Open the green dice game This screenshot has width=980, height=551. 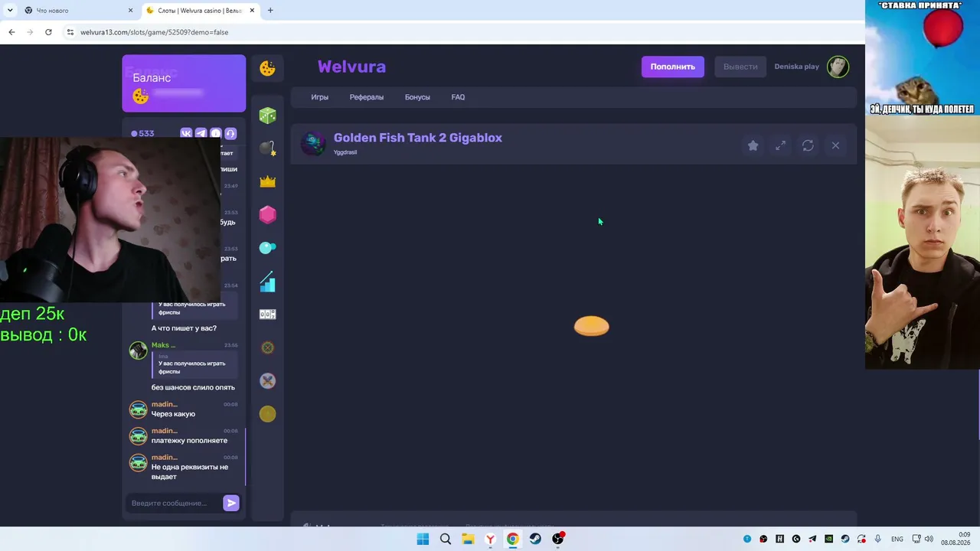click(x=267, y=116)
